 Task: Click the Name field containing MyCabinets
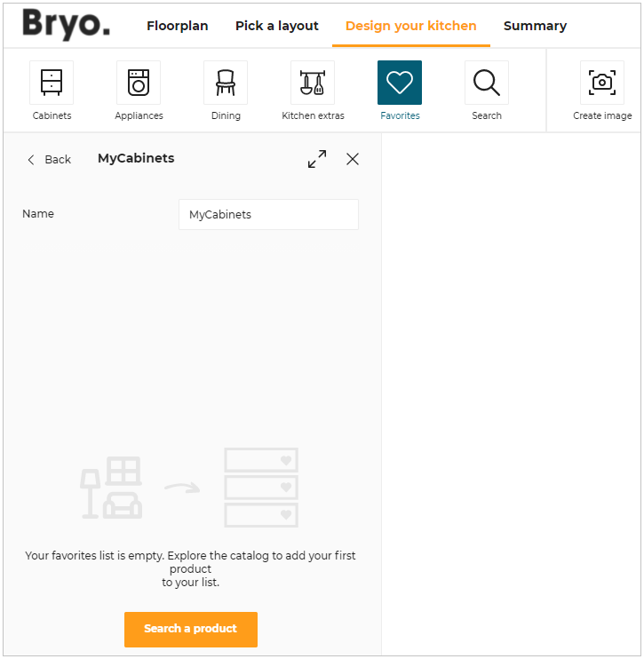pyautogui.click(x=268, y=215)
